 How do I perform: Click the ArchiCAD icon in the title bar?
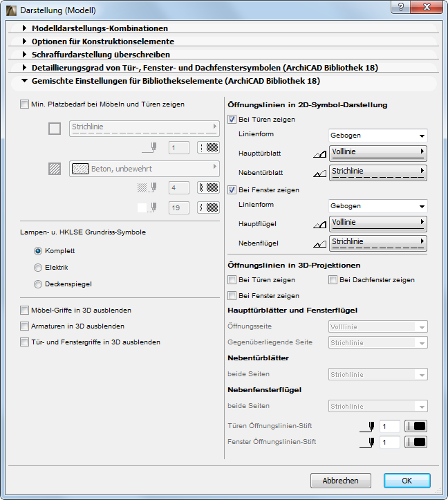pos(11,10)
